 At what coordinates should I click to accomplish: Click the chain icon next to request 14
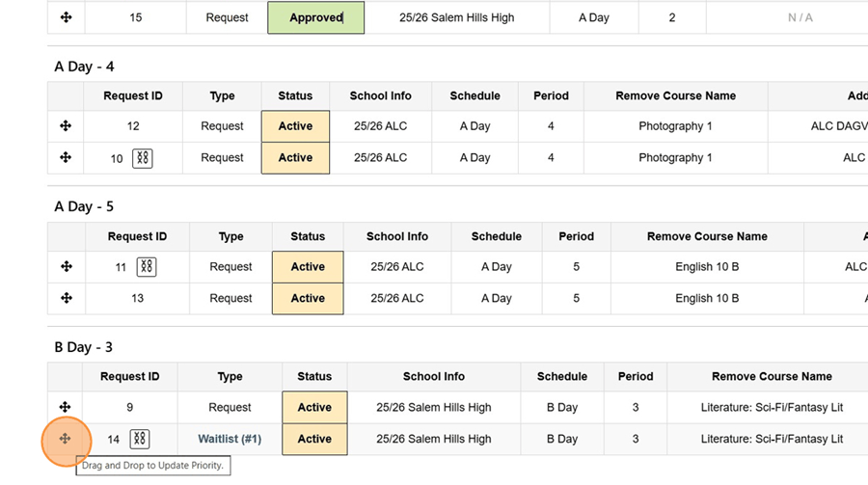(140, 439)
